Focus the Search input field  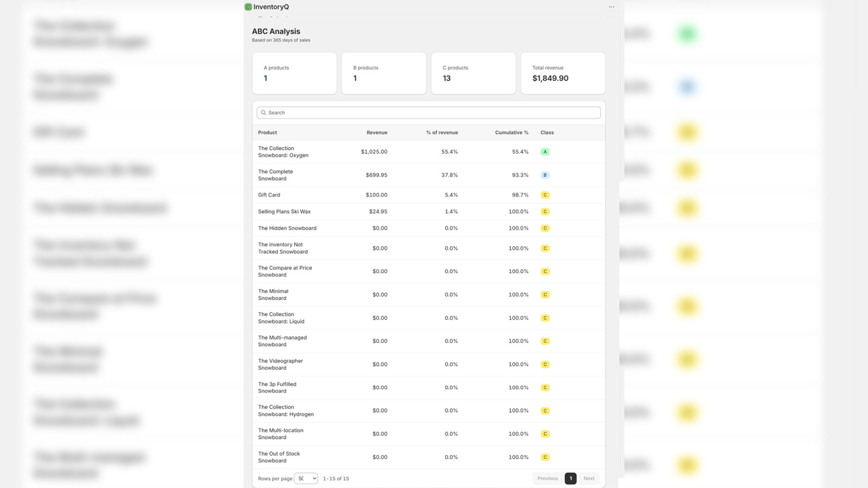tap(429, 113)
